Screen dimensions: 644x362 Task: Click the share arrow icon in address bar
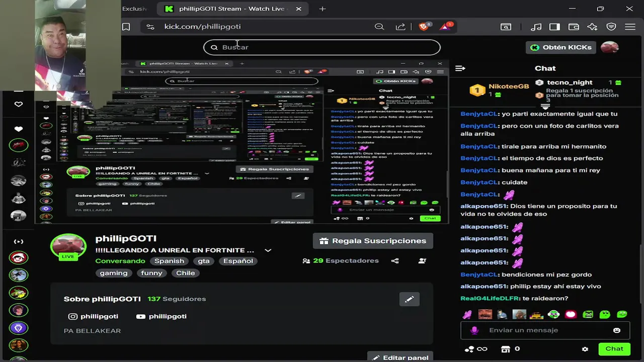[x=400, y=27]
